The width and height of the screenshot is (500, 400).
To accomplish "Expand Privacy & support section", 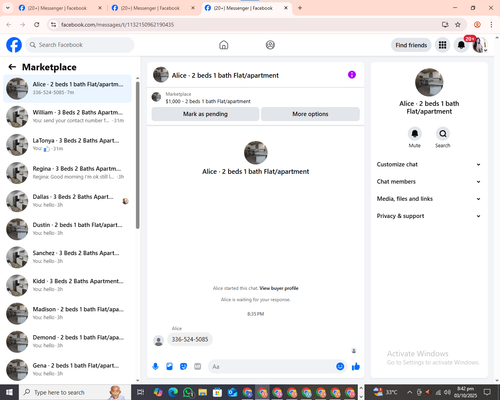I will 429,216.
